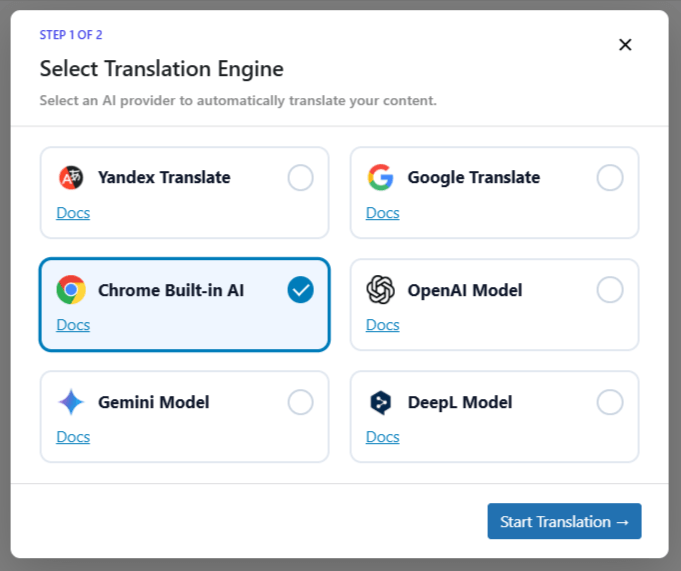
Task: Select the Gemini Model radio button
Action: 300,402
